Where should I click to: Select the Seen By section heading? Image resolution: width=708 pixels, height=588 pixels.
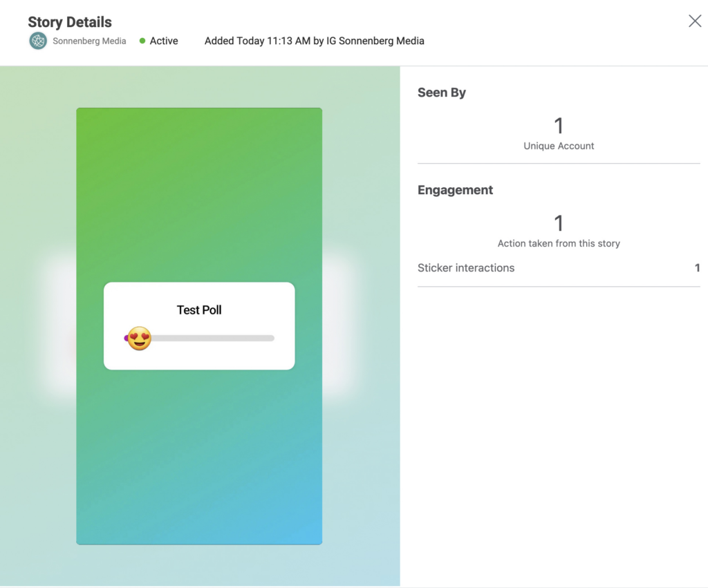tap(442, 92)
